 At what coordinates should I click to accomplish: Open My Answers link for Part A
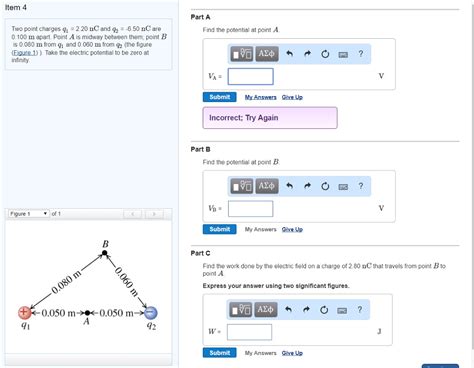pos(261,97)
